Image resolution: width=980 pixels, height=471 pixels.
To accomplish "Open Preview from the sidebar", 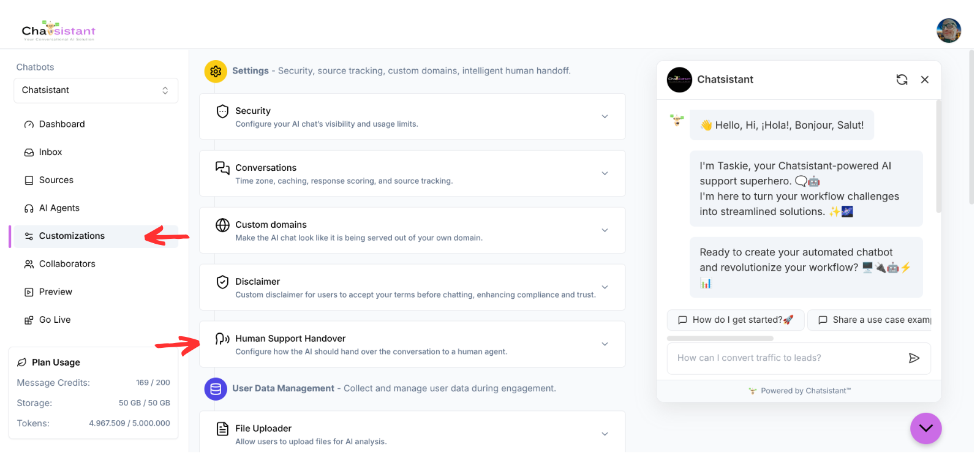I will click(x=96, y=292).
